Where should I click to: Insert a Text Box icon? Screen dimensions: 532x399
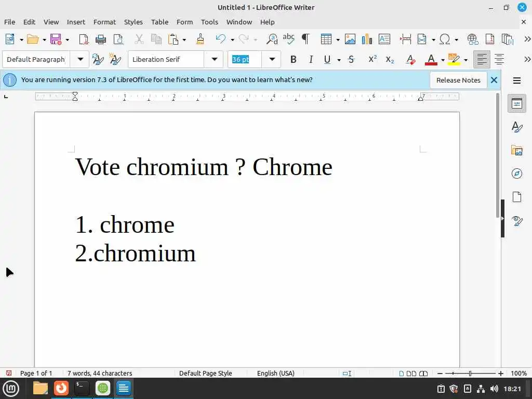(x=384, y=39)
